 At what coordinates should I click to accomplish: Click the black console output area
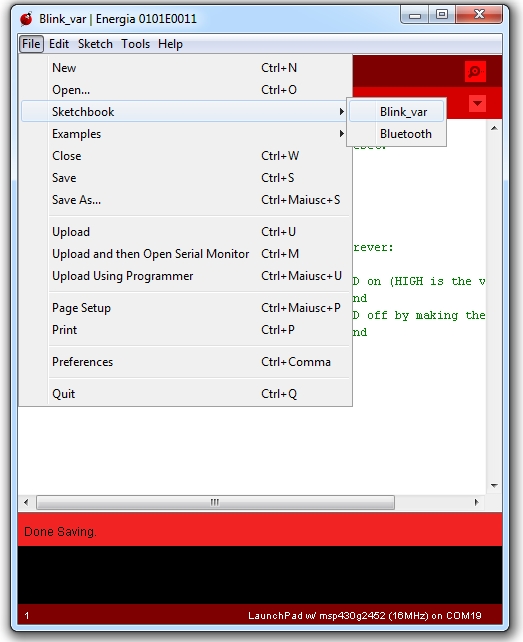pyautogui.click(x=260, y=575)
